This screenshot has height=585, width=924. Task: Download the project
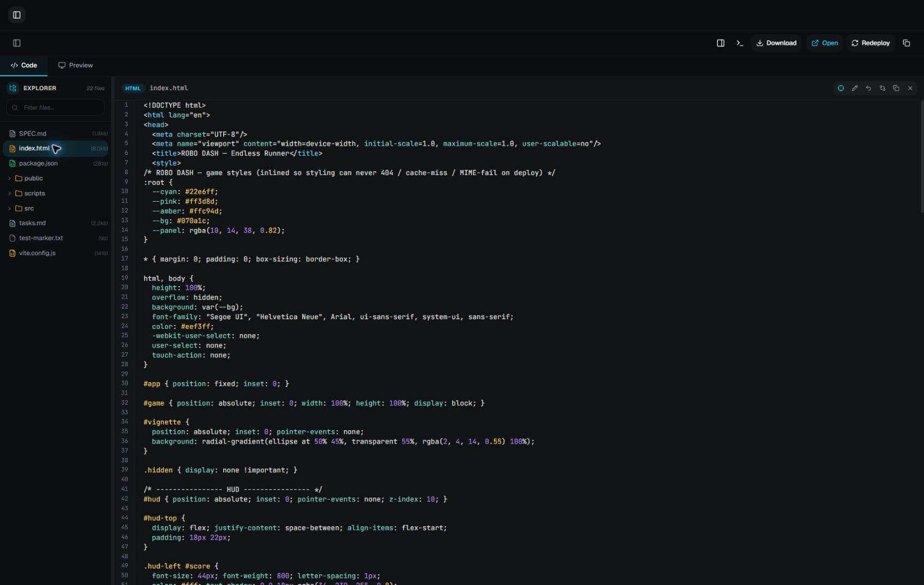tap(776, 43)
